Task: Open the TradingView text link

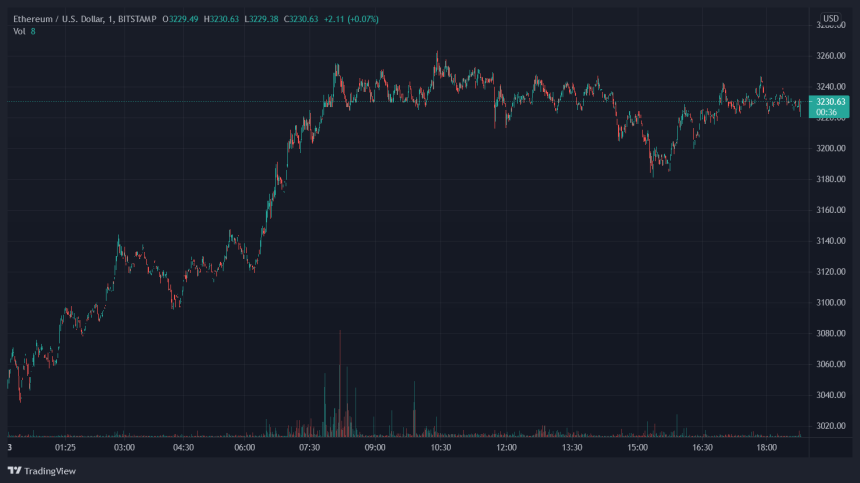Action: click(x=50, y=470)
